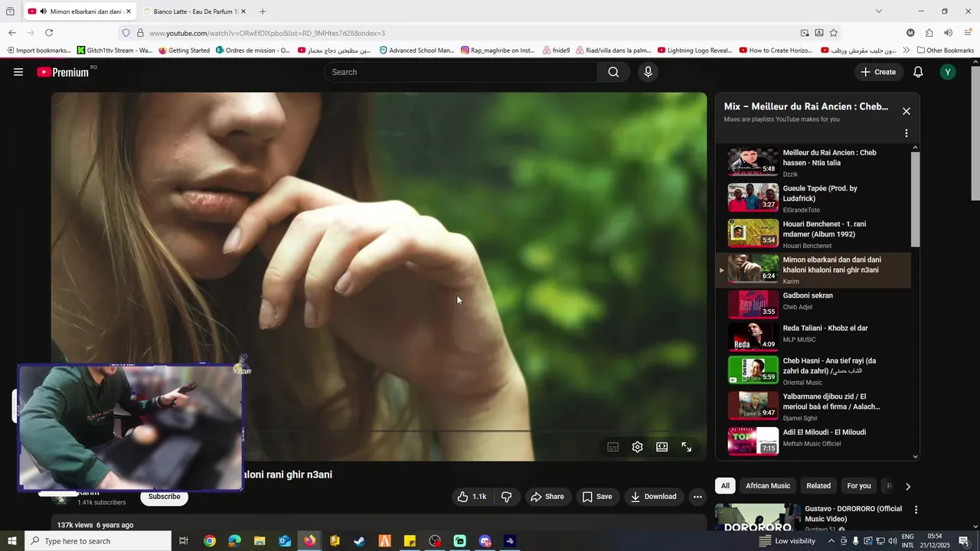Open Mix playlist three-dot options

(906, 133)
